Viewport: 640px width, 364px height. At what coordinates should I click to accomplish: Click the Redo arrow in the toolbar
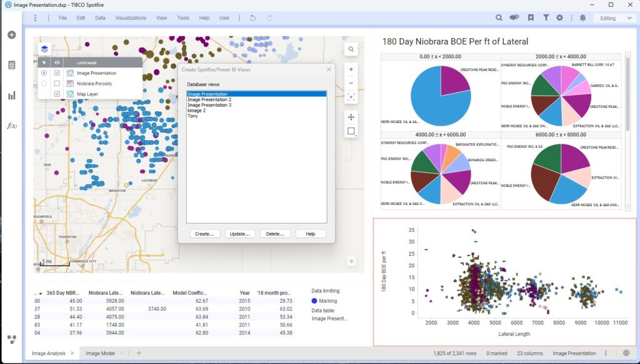(x=269, y=18)
